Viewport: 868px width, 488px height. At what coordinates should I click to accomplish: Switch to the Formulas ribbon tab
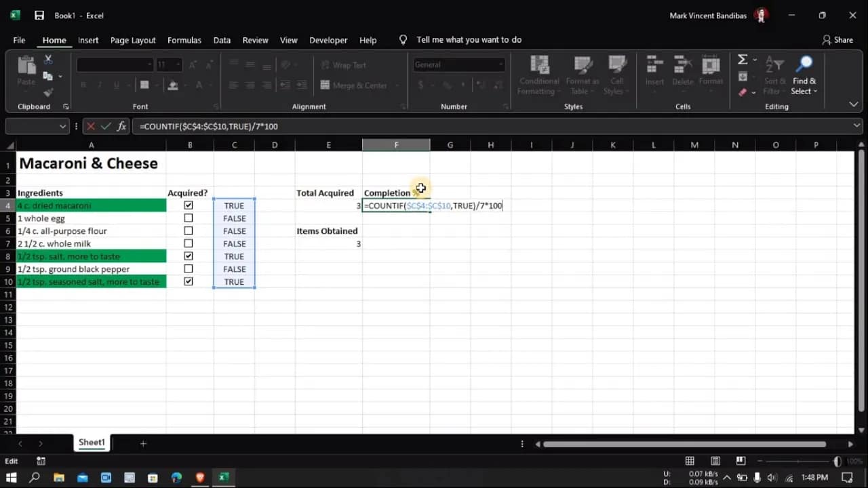point(184,40)
